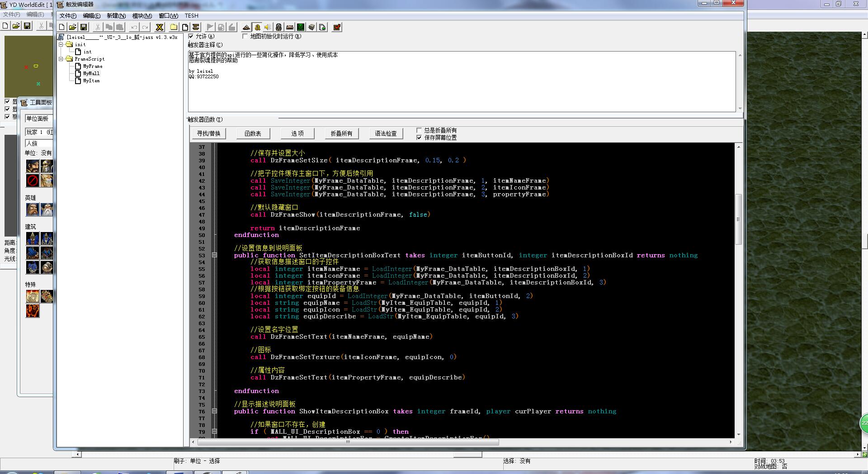Click the Test Map red checkmark icon

[337, 27]
